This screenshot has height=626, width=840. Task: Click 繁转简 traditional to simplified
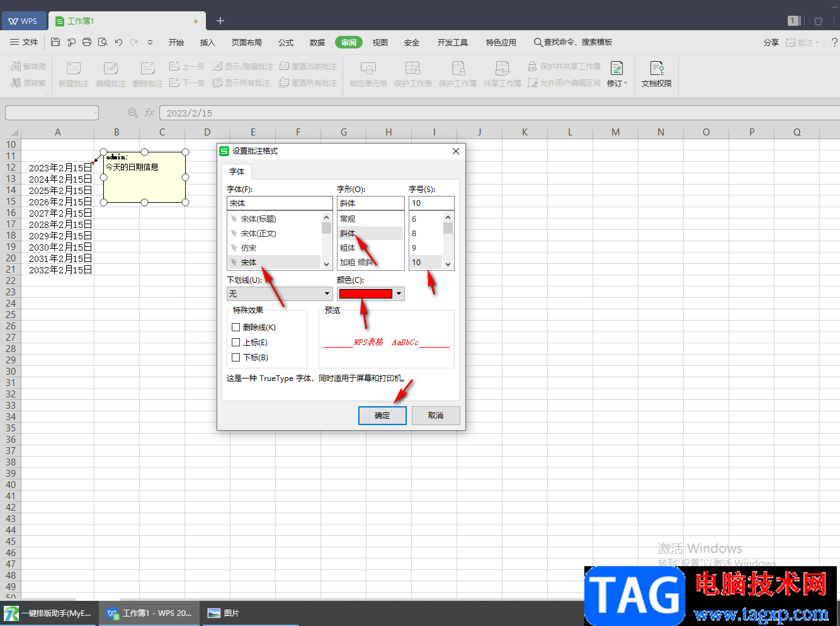tap(28, 66)
